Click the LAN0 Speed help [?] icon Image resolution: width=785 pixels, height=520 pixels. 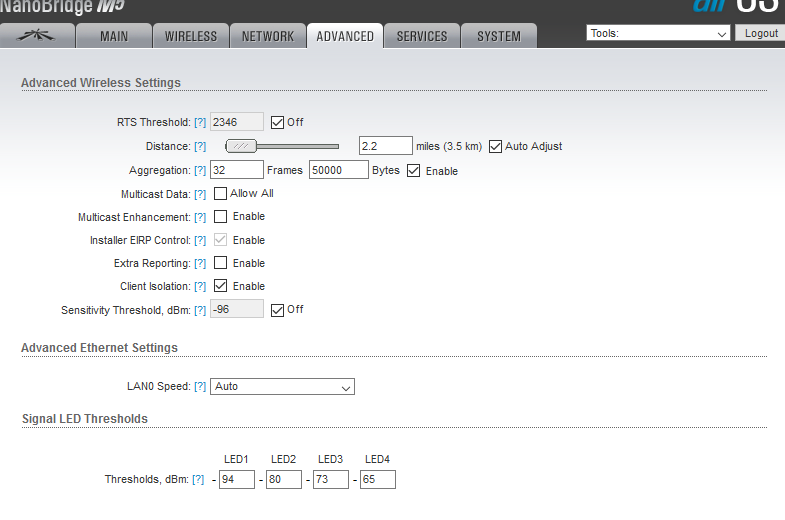(x=200, y=387)
